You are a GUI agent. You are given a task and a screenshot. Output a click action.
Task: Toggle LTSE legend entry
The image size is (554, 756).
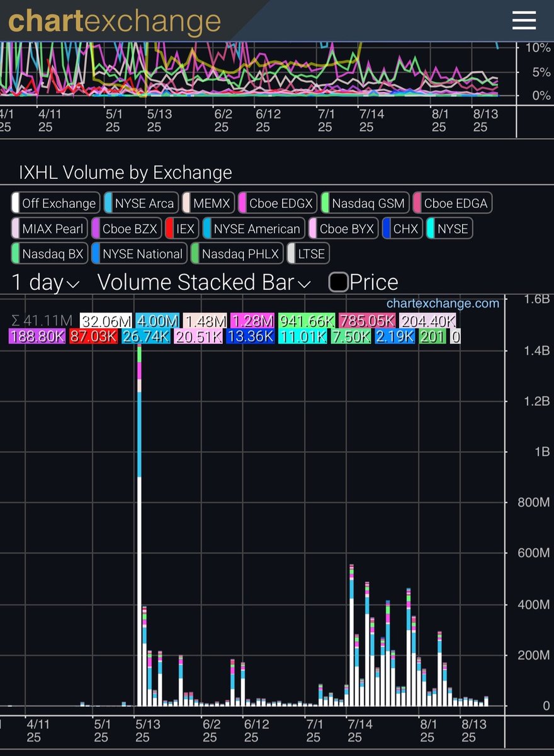308,253
